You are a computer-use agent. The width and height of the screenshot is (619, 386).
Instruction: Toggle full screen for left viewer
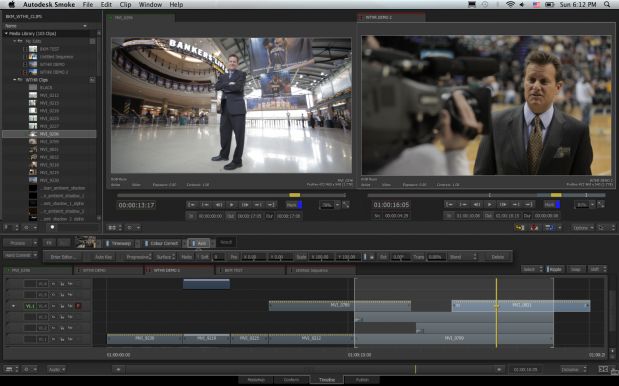[x=346, y=205]
